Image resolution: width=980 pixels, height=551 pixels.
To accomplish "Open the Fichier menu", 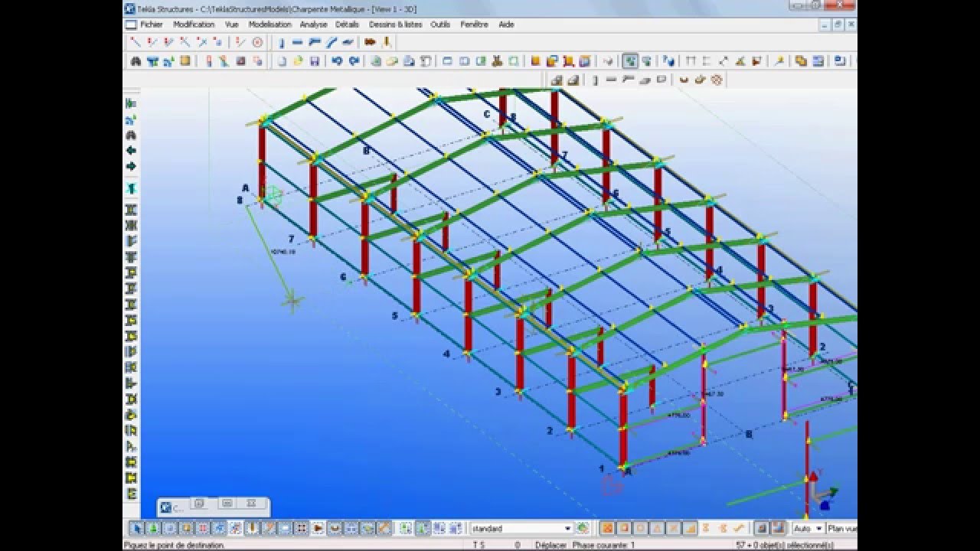I will pyautogui.click(x=152, y=24).
